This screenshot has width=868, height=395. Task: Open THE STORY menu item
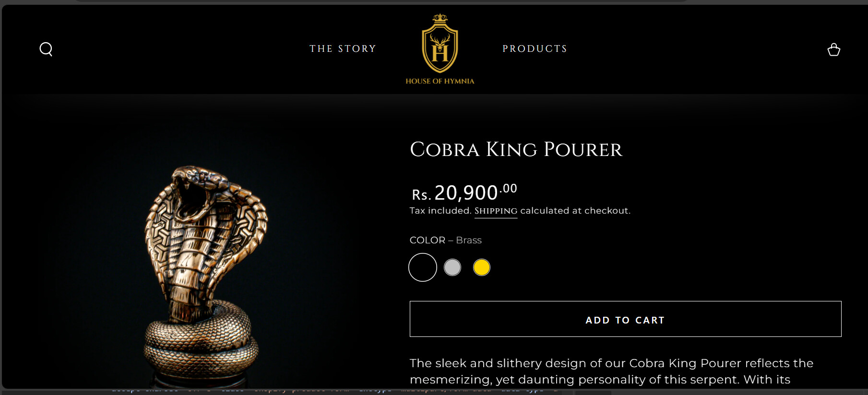click(x=343, y=48)
